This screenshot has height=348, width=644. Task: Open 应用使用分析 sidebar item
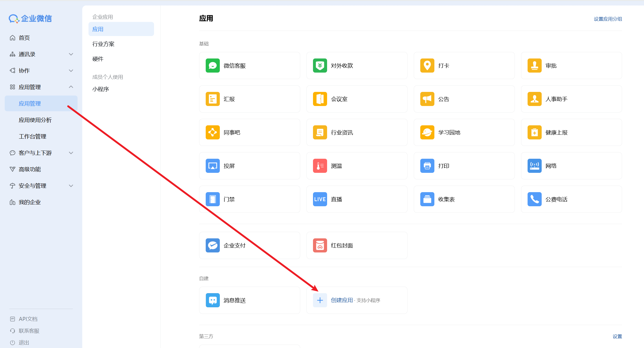35,120
